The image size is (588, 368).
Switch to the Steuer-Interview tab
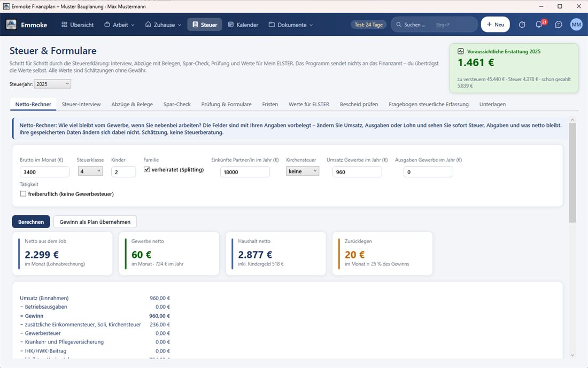coord(81,104)
